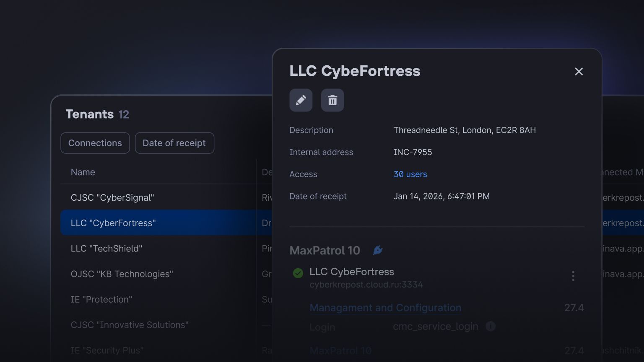644x362 pixels.
Task: Open the Connections filter
Action: pyautogui.click(x=95, y=143)
